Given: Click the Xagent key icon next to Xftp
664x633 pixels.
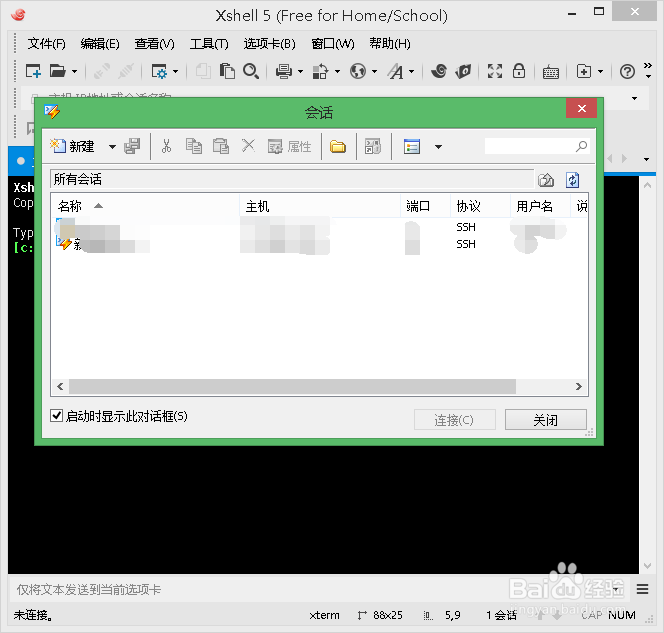Looking at the screenshot, I should click(x=463, y=71).
